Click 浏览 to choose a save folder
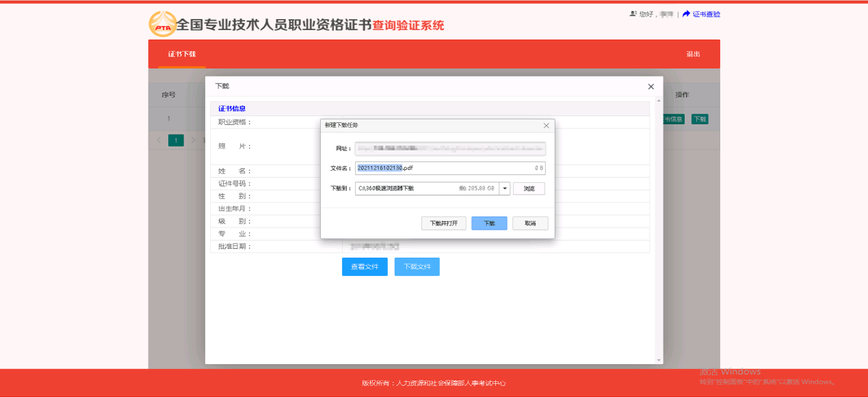Screen dimensions: 868x397 529,188
